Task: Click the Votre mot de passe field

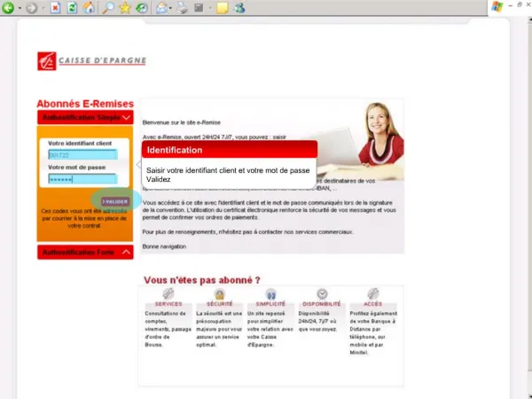Action: pos(83,179)
